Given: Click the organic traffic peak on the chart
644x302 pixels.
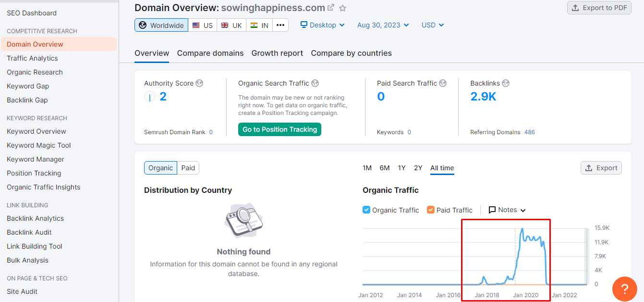Looking at the screenshot, I should [522, 229].
